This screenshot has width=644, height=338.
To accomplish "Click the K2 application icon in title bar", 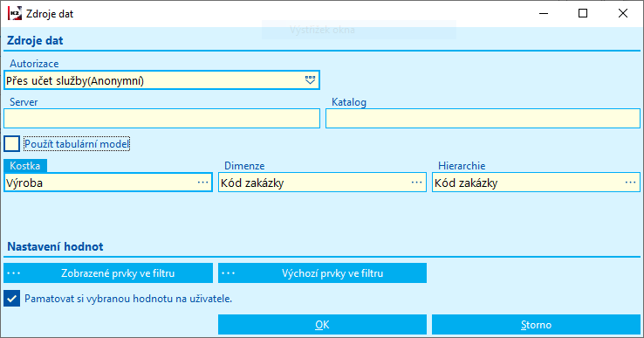I will pyautogui.click(x=15, y=14).
